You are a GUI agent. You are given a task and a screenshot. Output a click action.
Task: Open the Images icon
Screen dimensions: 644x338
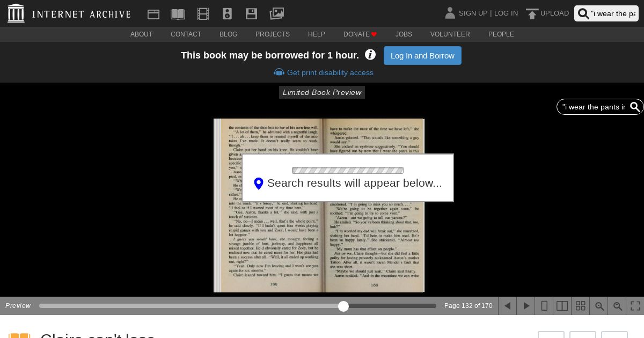[276, 13]
